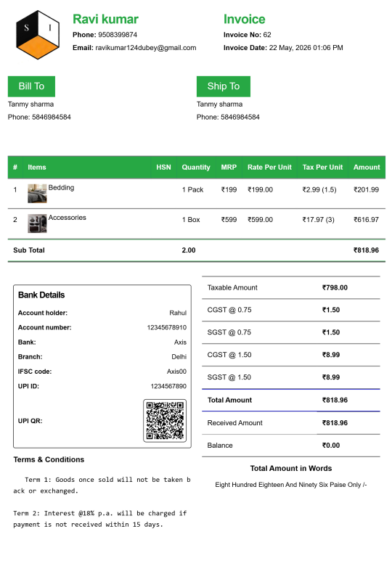Click the Bedding product thumbnail
This screenshot has width=392, height=574.
coord(37,193)
